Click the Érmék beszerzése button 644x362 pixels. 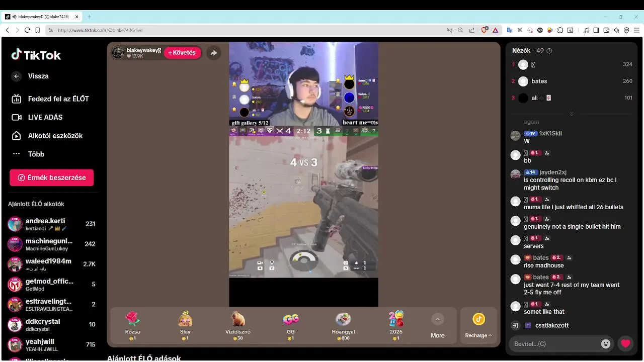point(51,177)
